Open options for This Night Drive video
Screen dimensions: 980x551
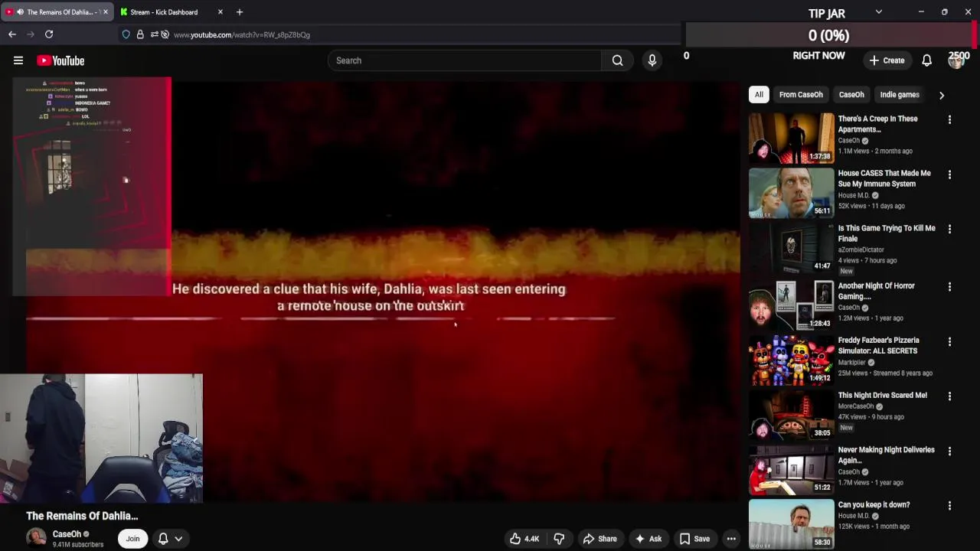pos(949,396)
